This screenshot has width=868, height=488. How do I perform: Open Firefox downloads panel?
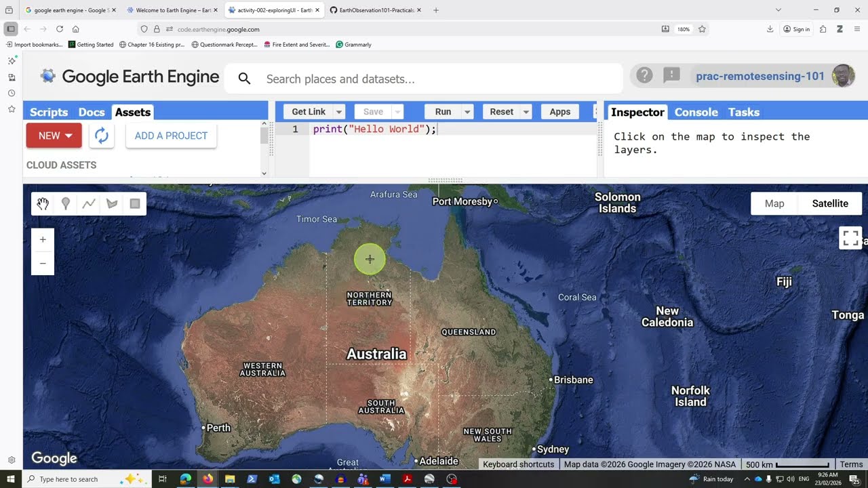pos(770,29)
